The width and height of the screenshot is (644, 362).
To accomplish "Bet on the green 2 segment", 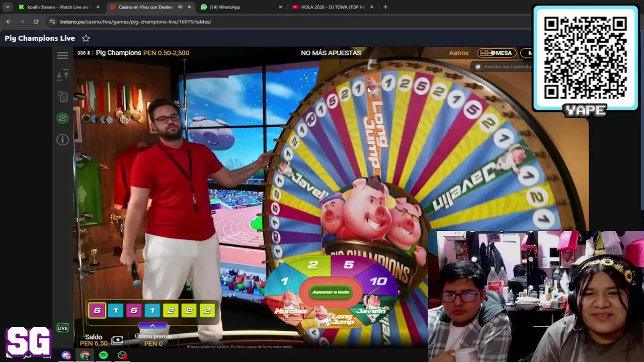I will [313, 265].
